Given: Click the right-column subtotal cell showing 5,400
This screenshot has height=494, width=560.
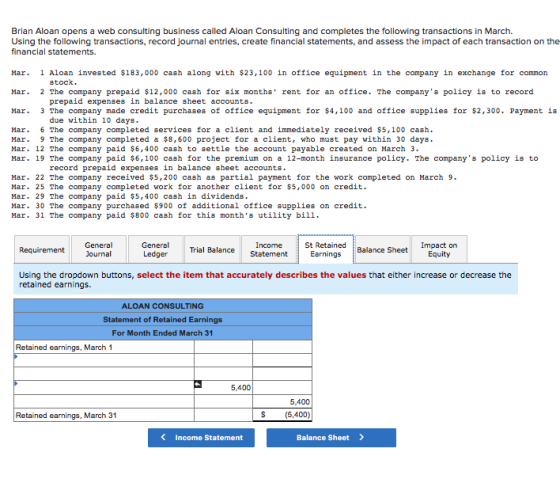Looking at the screenshot, I should coord(282,401).
